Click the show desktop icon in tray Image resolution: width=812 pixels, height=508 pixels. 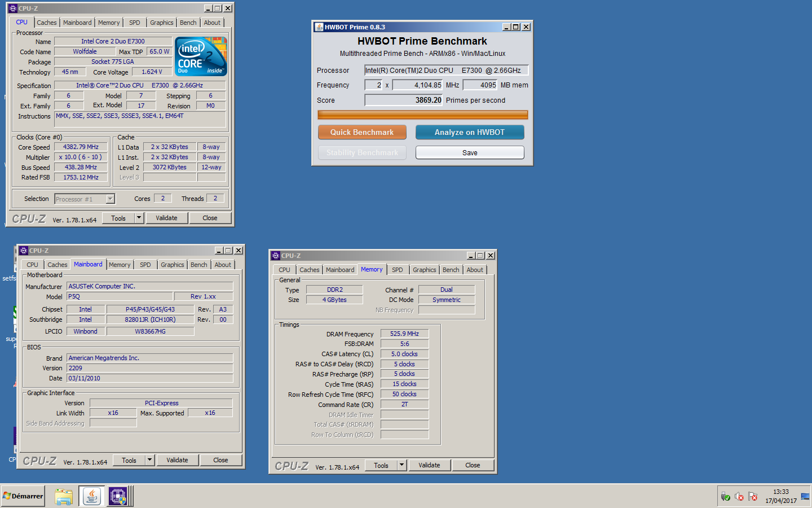pyautogui.click(x=805, y=497)
